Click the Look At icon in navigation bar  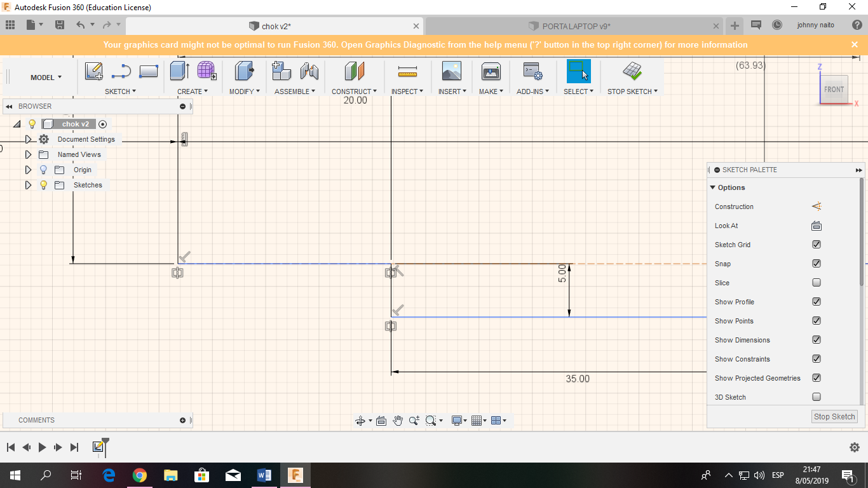(x=381, y=420)
